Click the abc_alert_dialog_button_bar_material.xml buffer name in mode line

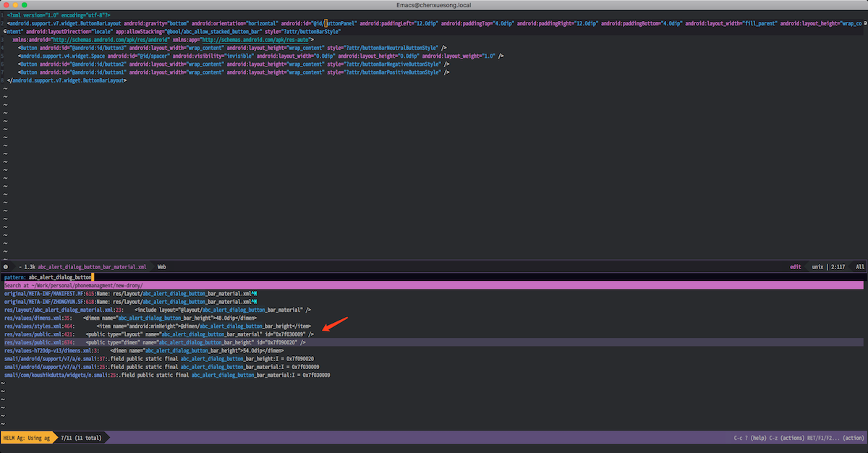click(x=92, y=266)
